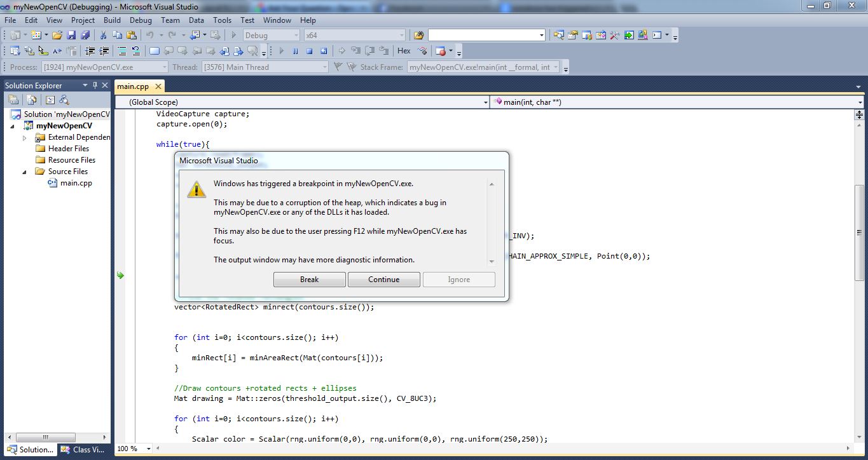868x460 pixels.
Task: Click the Step Over icon
Action: coord(370,51)
